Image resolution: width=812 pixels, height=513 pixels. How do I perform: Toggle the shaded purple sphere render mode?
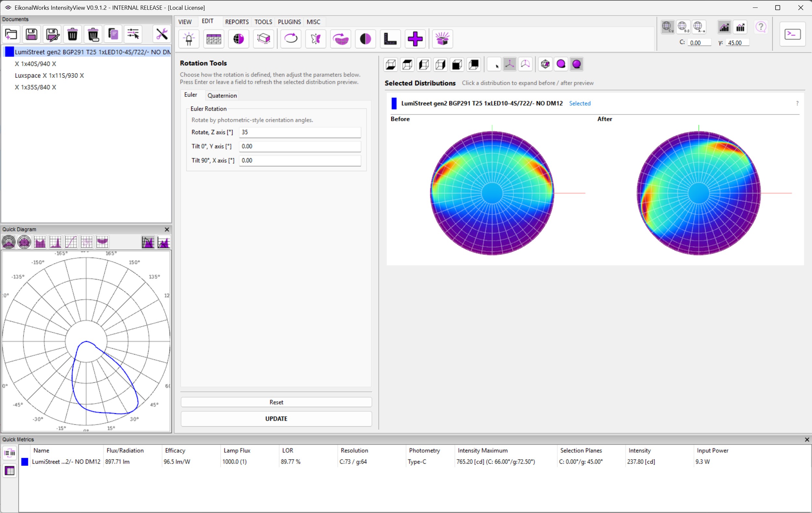(x=577, y=64)
